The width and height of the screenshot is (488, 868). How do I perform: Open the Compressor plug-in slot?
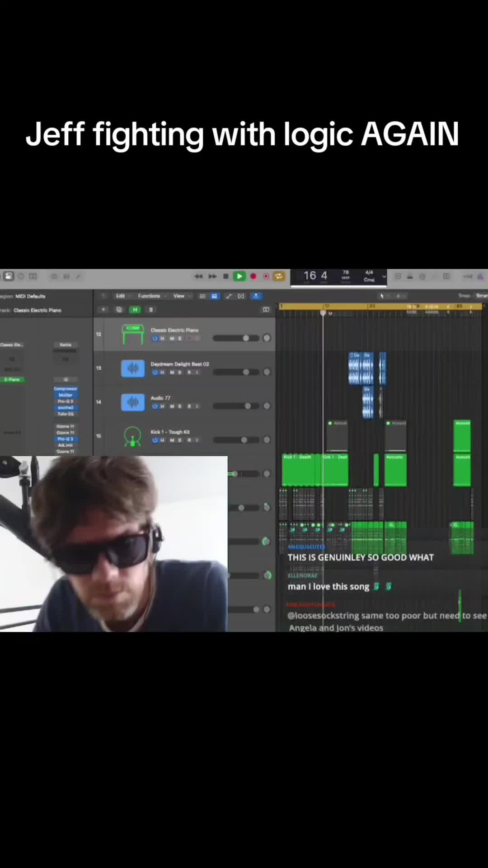(66, 389)
